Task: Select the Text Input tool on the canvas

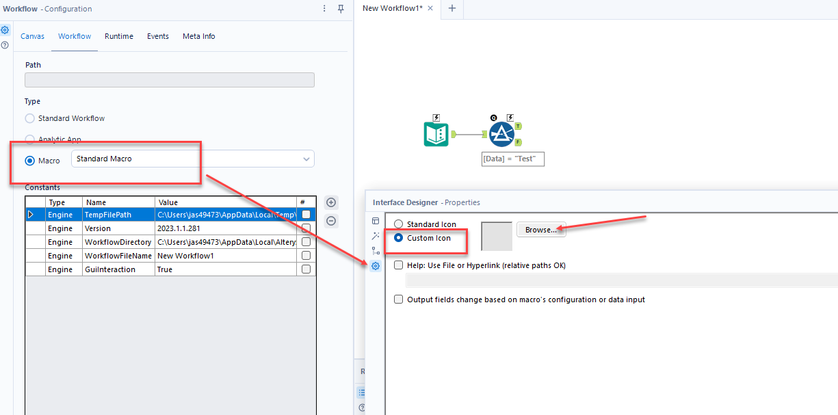Action: (437, 134)
